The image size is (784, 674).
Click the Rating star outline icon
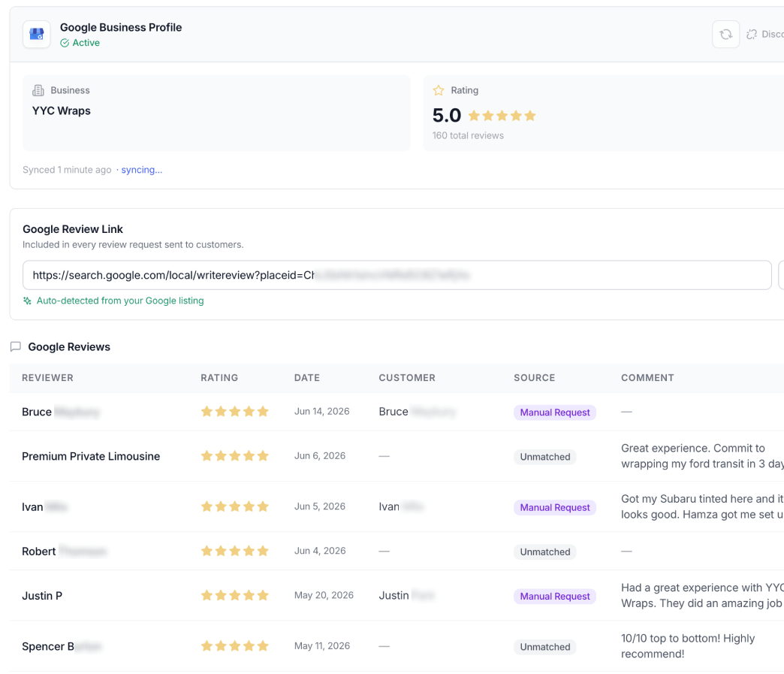pos(439,90)
